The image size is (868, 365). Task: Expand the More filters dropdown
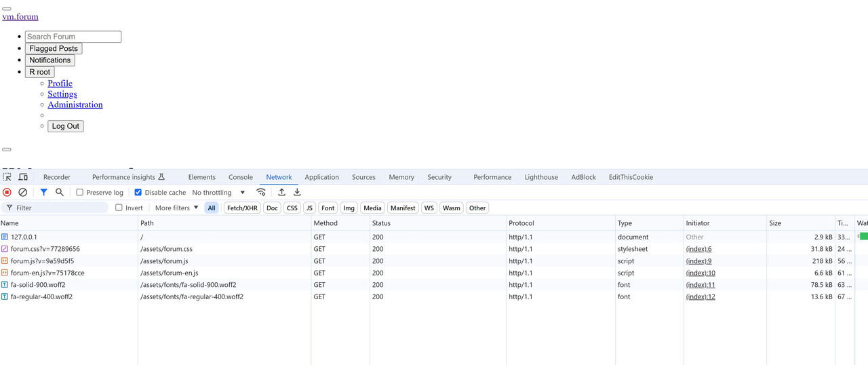coord(176,208)
